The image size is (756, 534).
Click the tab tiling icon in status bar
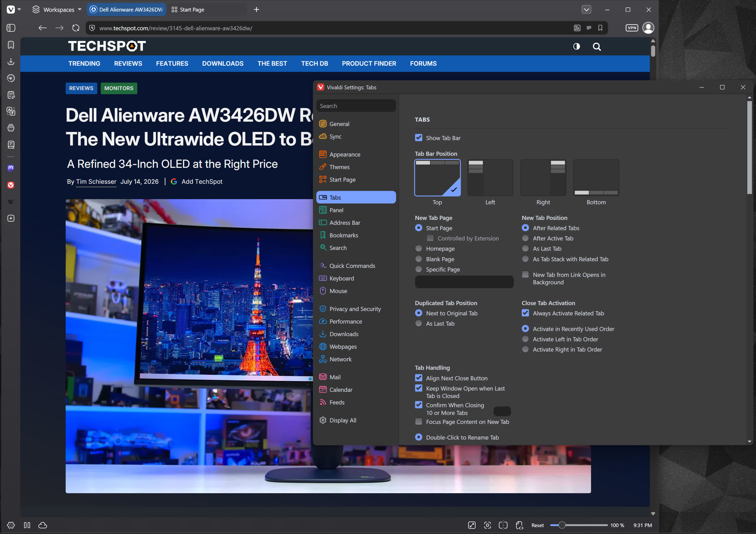[27, 525]
